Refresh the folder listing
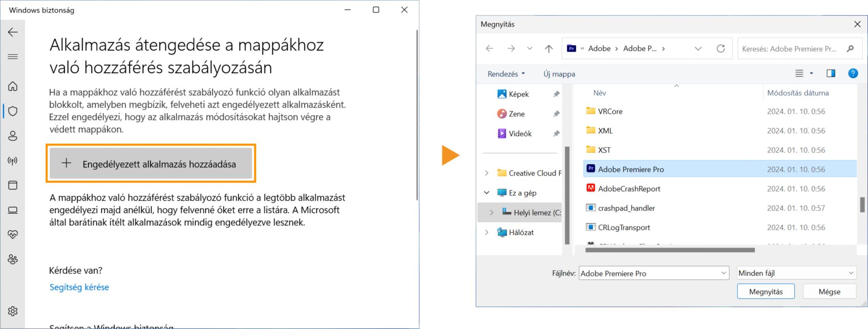The image size is (868, 329). [721, 48]
